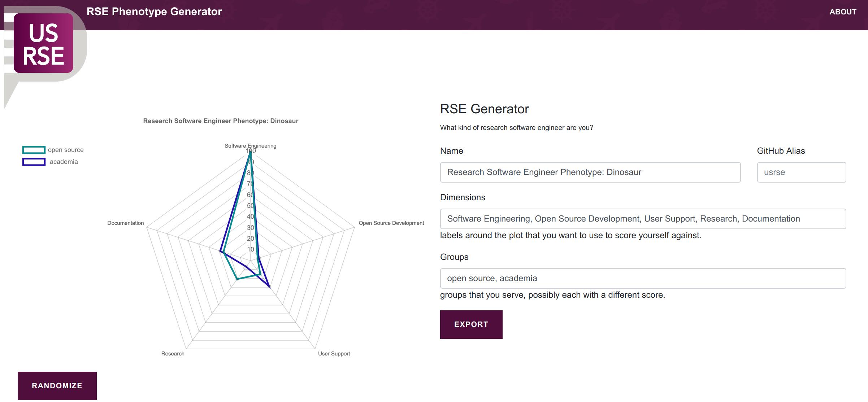Click into the Groups text field
Viewport: 868px width, 402px height.
click(643, 278)
